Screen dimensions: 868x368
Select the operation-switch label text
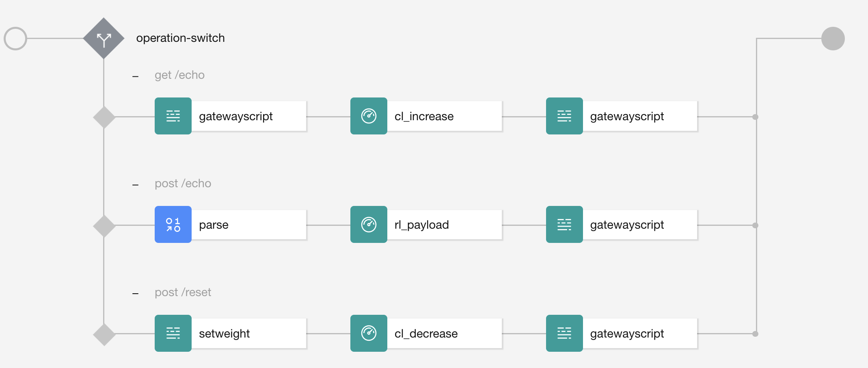point(180,38)
